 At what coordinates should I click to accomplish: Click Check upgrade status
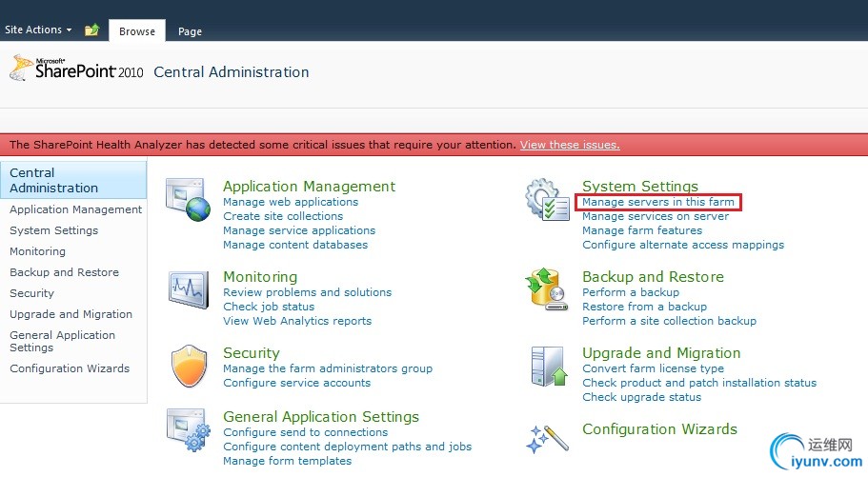(641, 397)
